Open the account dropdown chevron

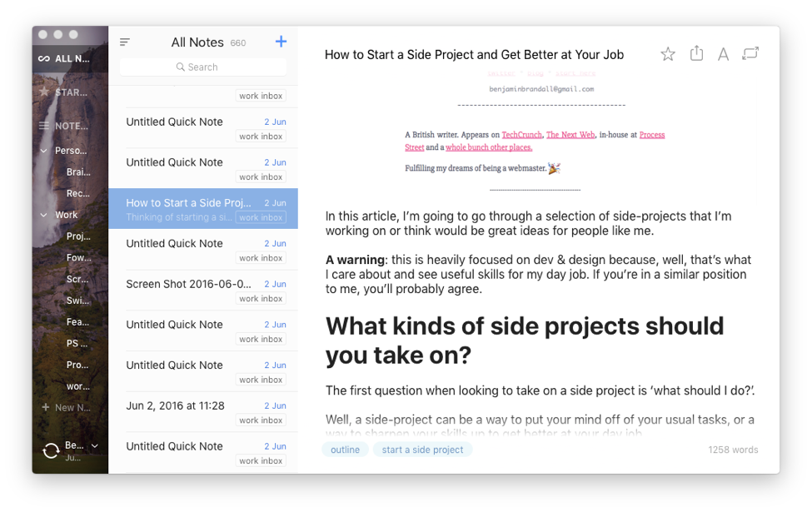pyautogui.click(x=95, y=445)
